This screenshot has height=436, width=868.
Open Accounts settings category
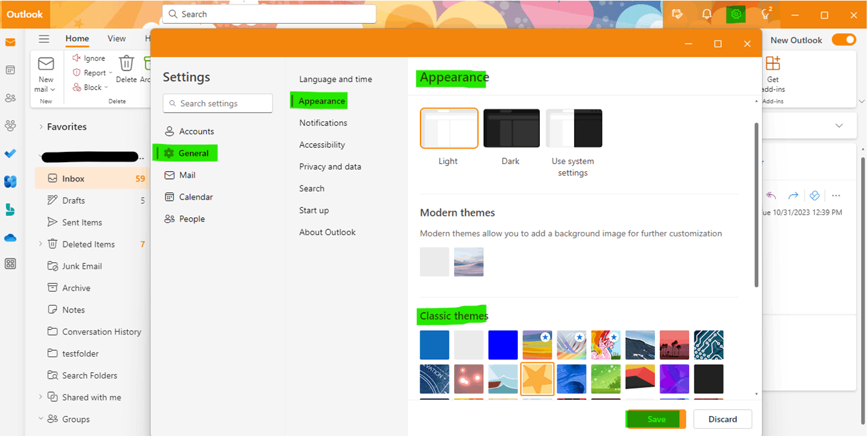click(189, 131)
